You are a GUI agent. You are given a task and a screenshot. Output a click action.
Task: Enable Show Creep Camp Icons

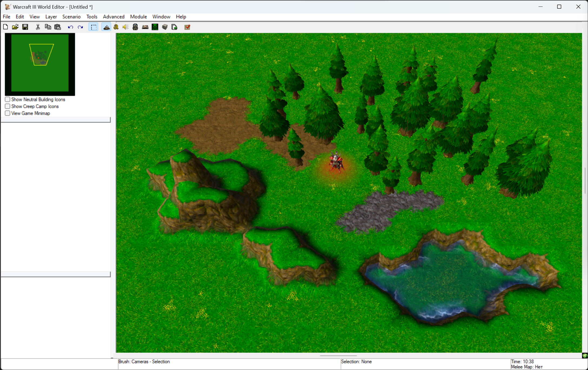coord(8,106)
